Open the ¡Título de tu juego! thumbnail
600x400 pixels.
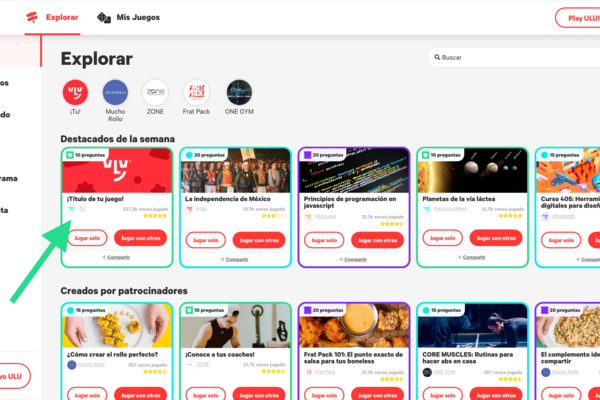[x=117, y=171]
